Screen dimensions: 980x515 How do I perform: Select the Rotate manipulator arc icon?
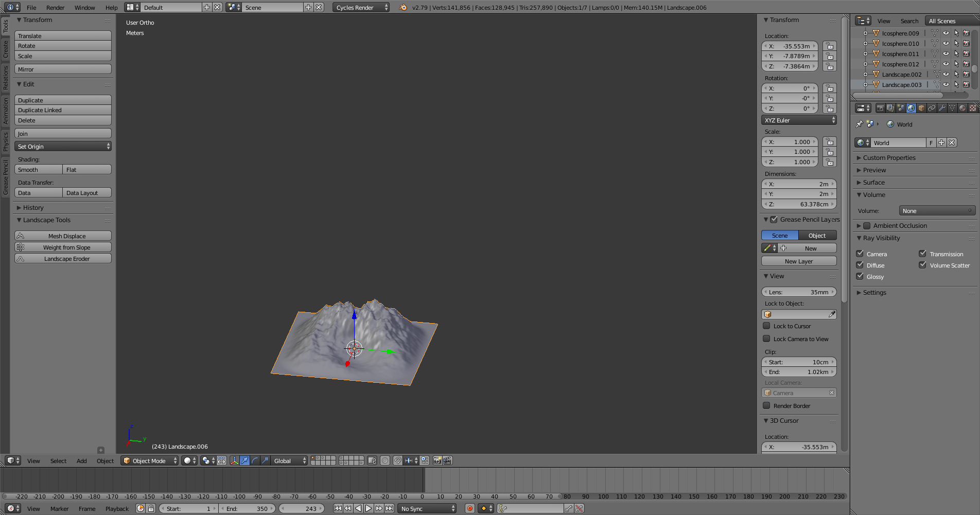pos(255,460)
